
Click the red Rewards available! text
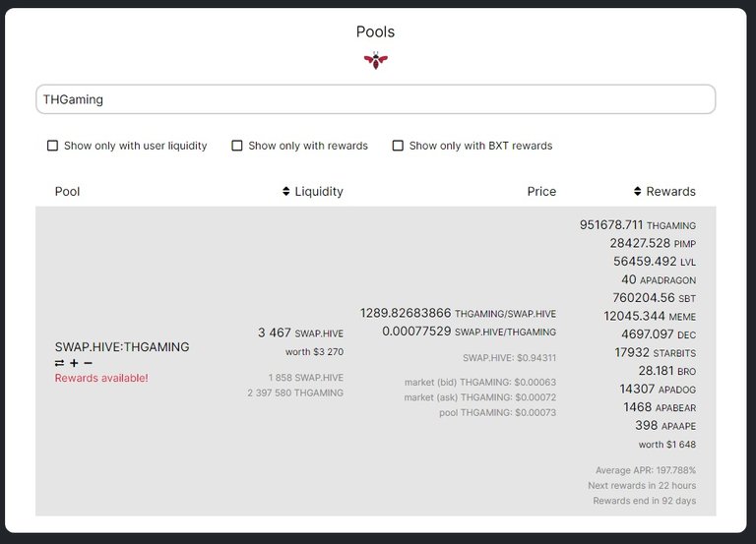click(x=101, y=378)
